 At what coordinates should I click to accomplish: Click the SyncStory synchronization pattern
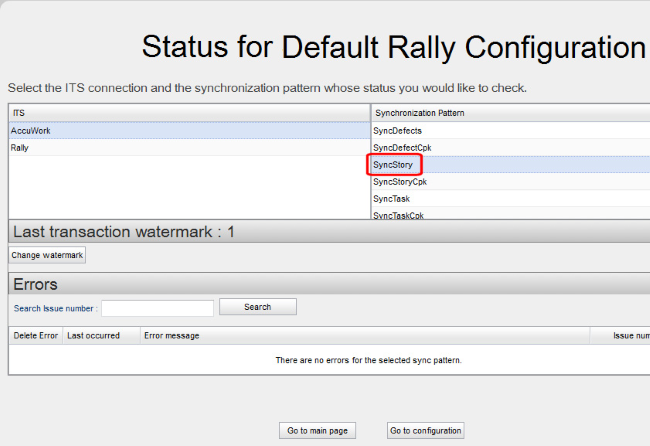click(393, 165)
